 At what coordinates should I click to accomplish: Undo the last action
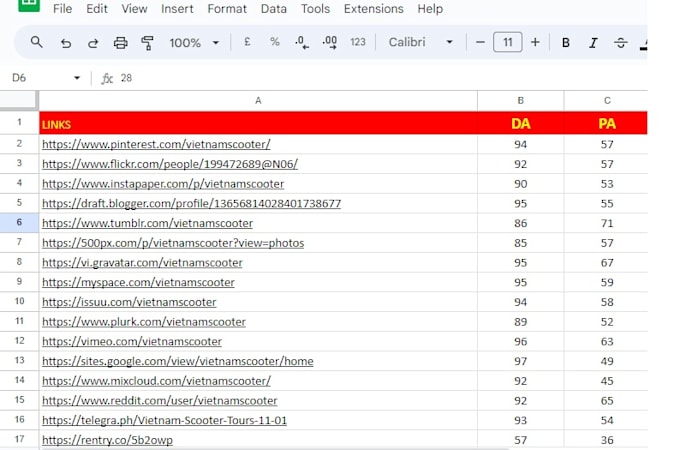point(65,42)
